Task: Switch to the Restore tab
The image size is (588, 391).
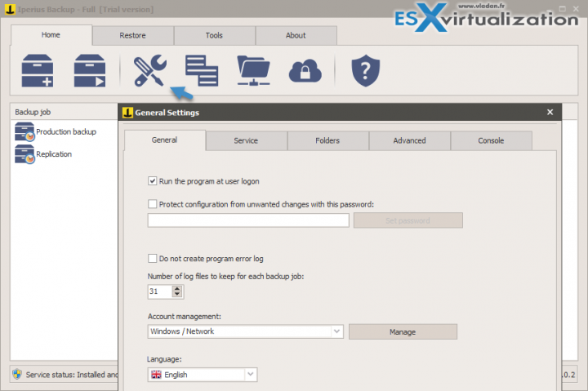Action: point(133,35)
